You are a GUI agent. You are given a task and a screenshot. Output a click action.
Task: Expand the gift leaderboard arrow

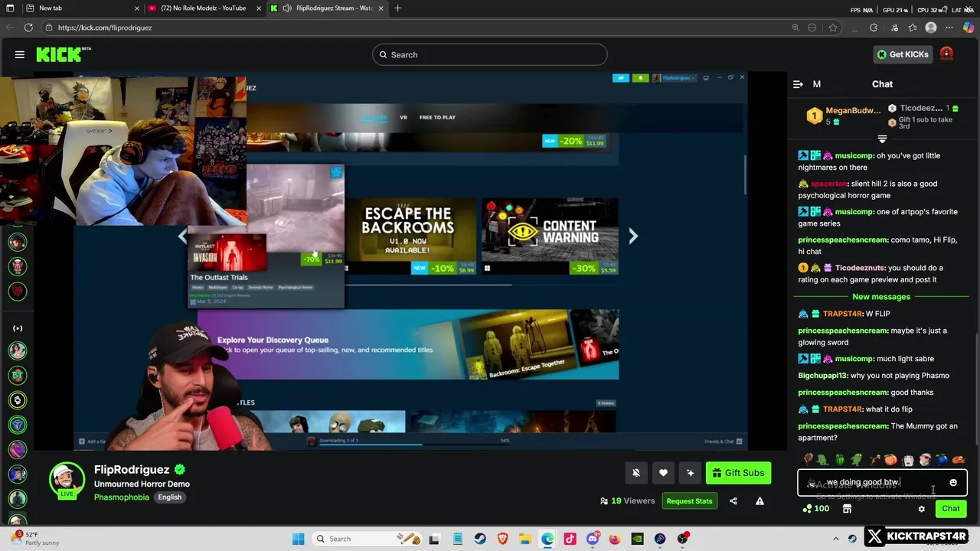click(x=882, y=139)
